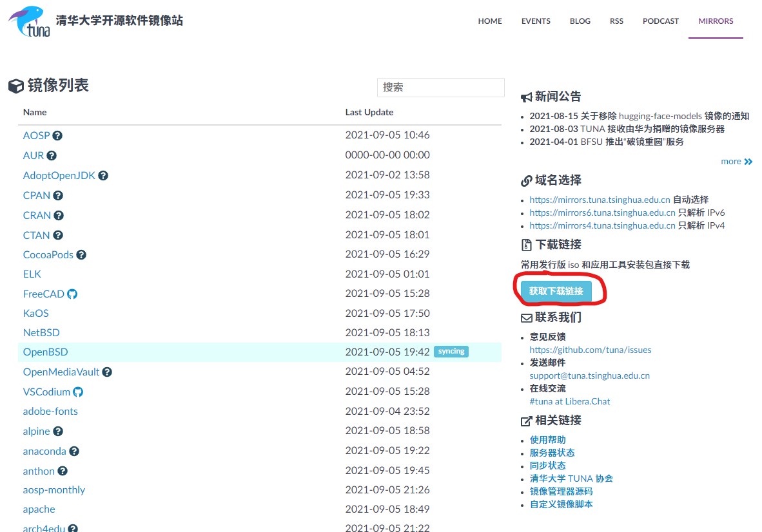Image resolution: width=762 pixels, height=532 pixels.
Task: Open the aosp-monthly mirror link
Action: (x=54, y=490)
